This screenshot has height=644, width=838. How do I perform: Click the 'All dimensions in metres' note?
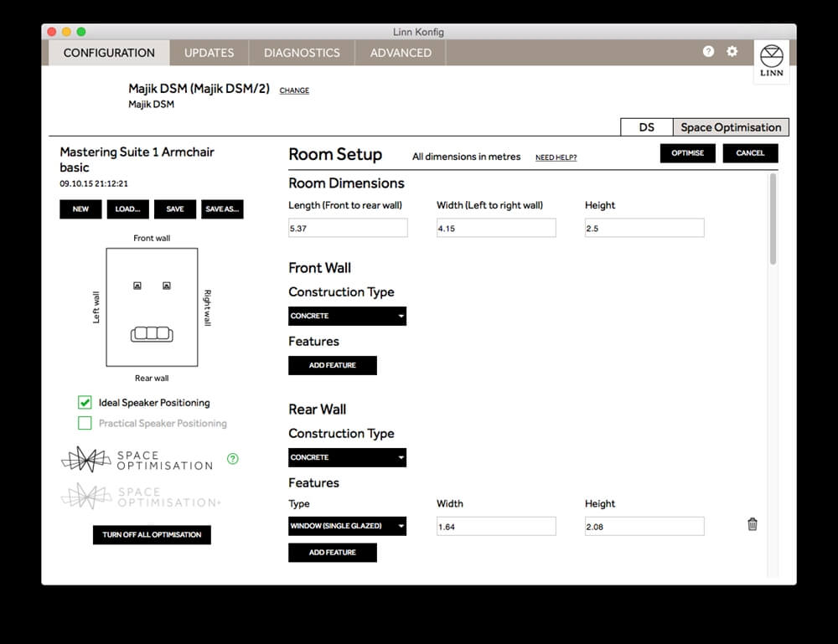[466, 157]
